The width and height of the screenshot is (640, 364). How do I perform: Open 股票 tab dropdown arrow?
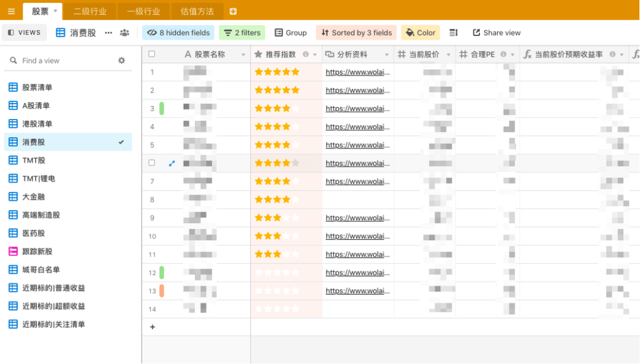(x=56, y=11)
